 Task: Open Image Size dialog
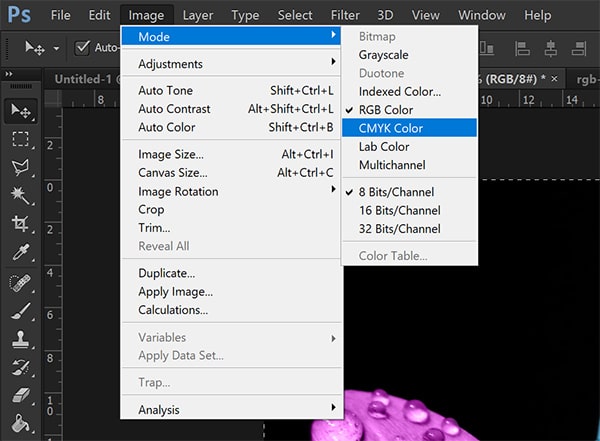tap(231, 154)
